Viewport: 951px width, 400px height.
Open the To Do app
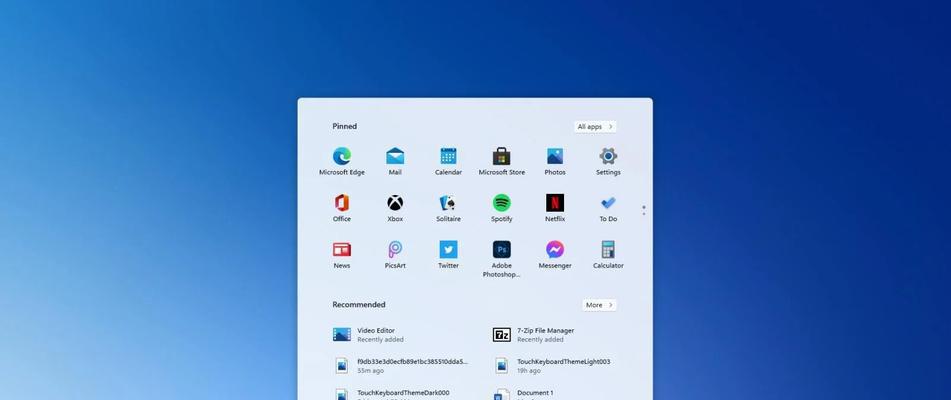click(x=608, y=208)
